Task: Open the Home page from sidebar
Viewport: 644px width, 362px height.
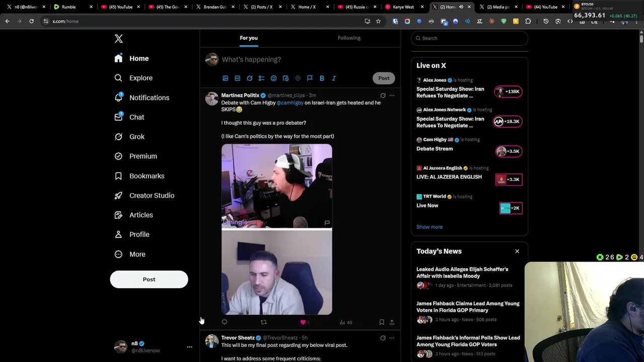Action: [x=131, y=58]
